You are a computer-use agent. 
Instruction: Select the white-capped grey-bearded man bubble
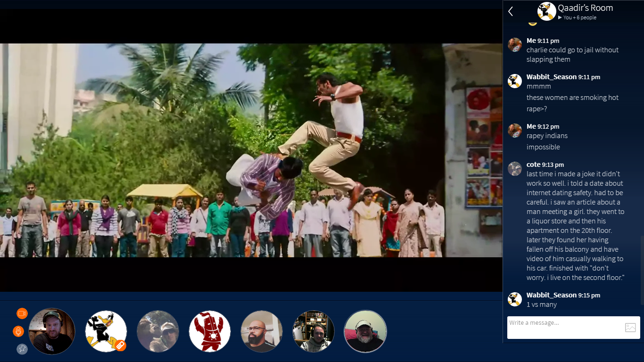(x=365, y=331)
